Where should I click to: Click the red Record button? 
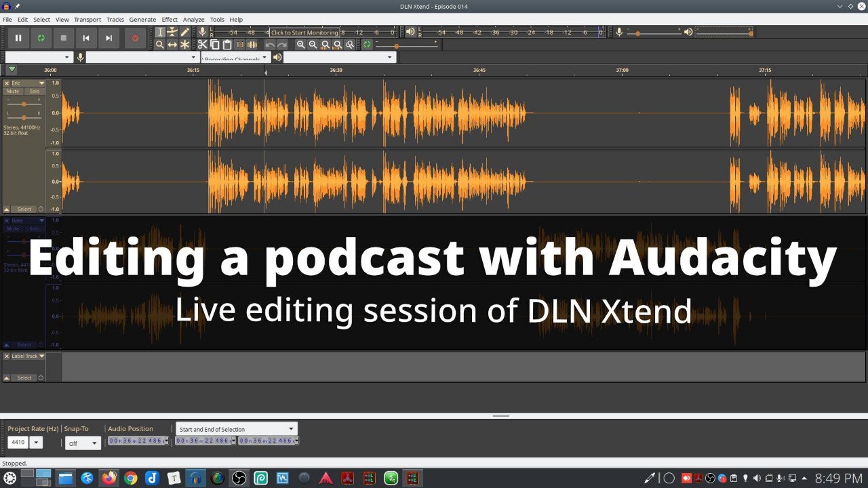coord(134,39)
